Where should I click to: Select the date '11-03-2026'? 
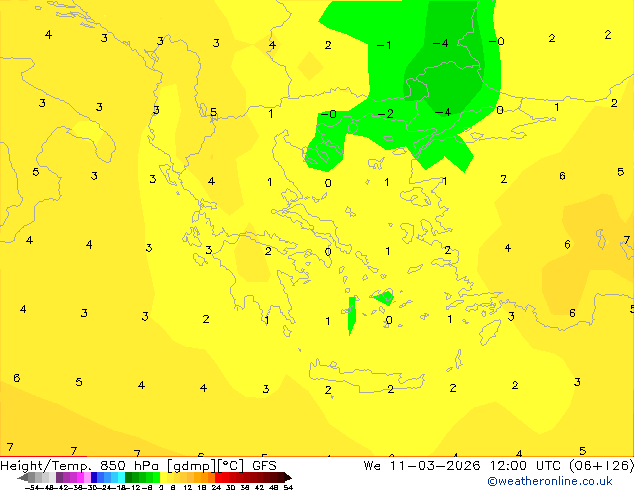pos(435,466)
